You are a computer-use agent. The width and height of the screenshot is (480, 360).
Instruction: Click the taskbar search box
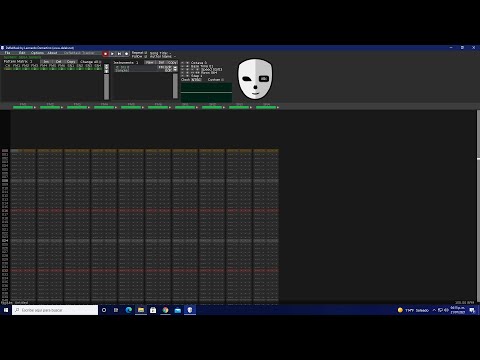tap(55, 310)
